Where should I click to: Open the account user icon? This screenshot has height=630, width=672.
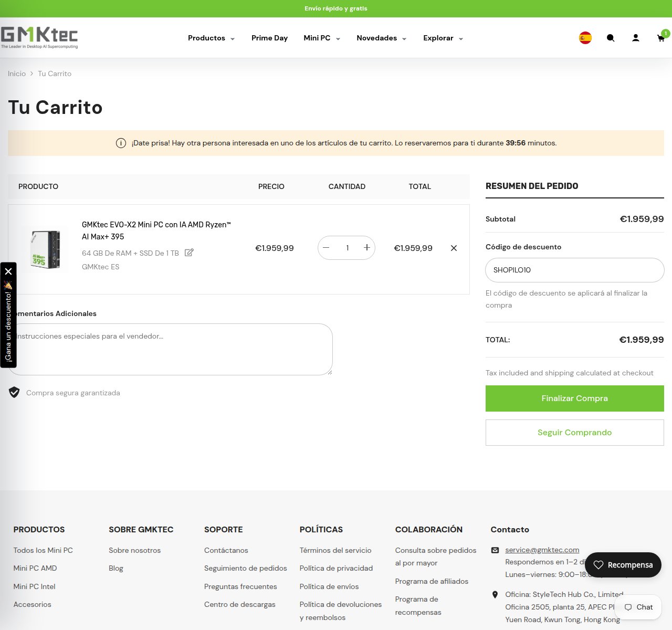pyautogui.click(x=636, y=38)
